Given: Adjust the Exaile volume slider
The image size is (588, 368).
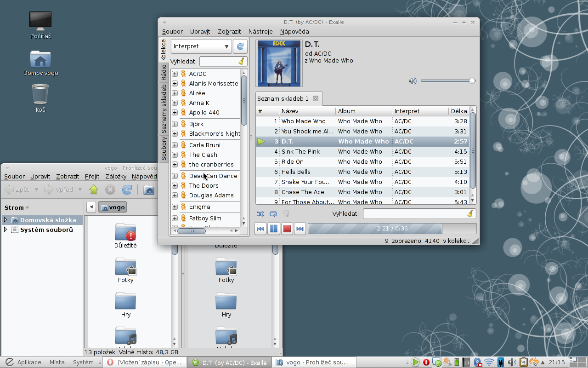Looking at the screenshot, I should pos(448,81).
